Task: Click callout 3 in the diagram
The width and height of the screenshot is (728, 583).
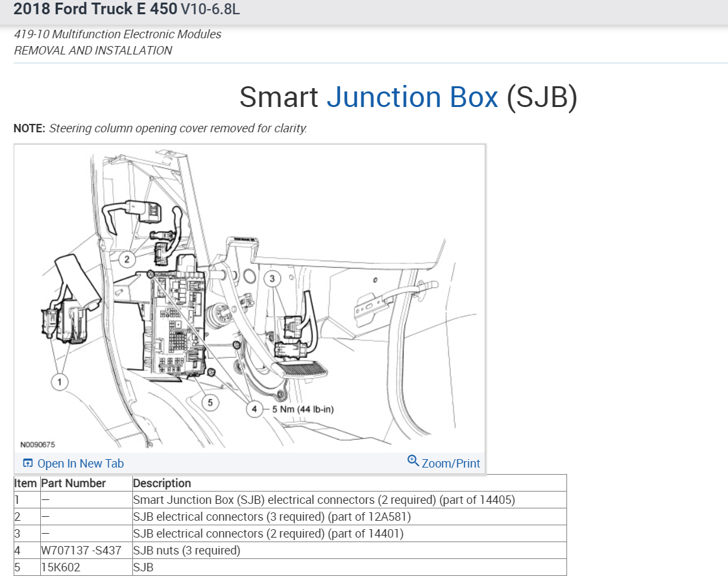Action: tap(272, 278)
